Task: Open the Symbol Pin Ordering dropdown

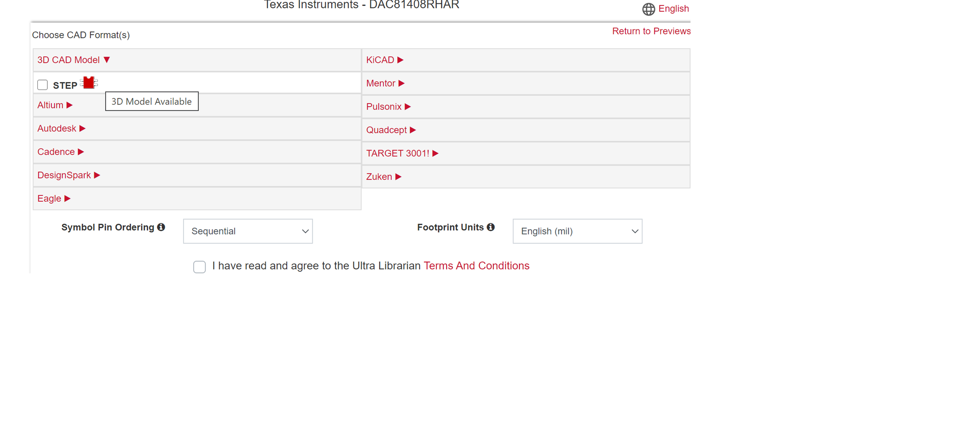Action: click(248, 231)
